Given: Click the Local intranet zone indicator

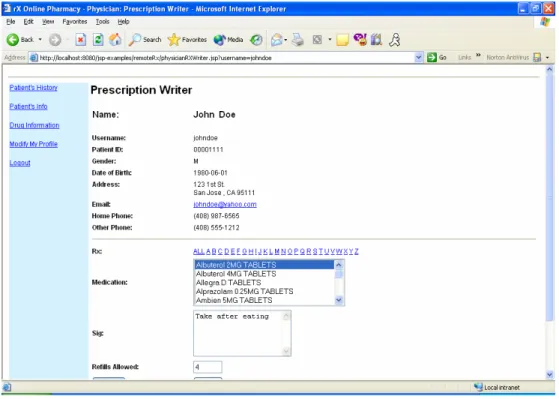Looking at the screenshot, I should point(497,388).
